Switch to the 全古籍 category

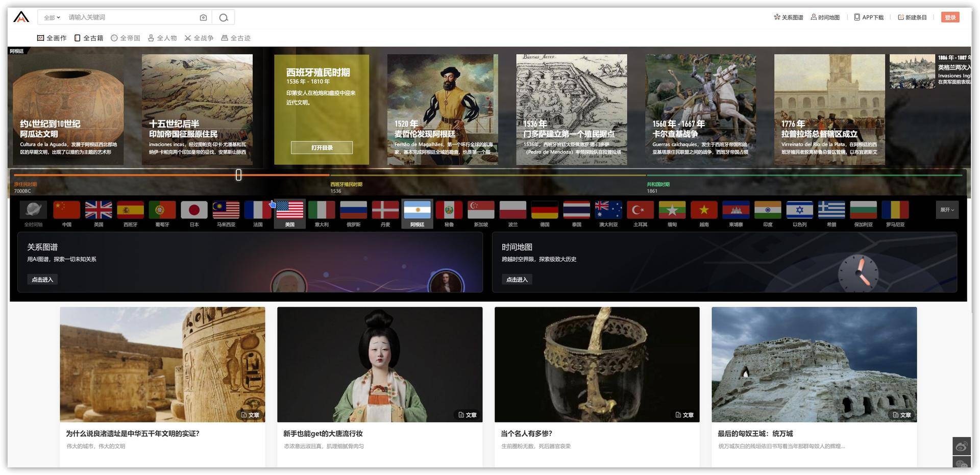click(x=89, y=38)
